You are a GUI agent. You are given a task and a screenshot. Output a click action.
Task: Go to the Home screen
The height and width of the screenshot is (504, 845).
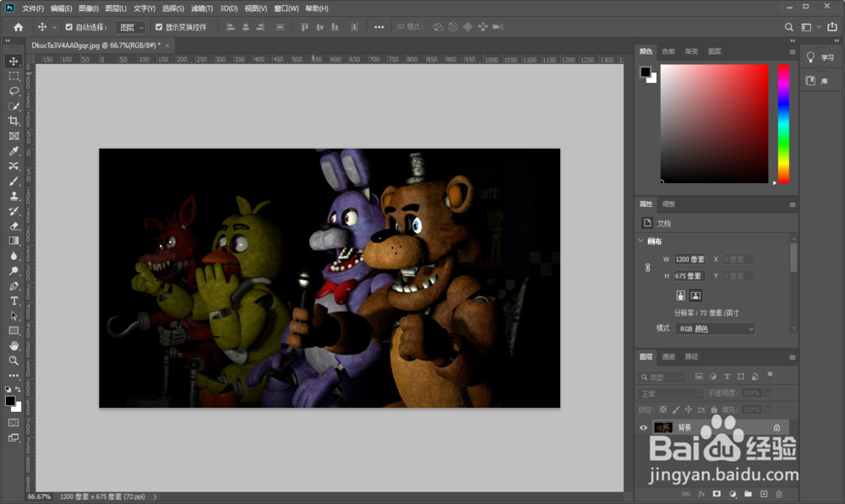[19, 27]
